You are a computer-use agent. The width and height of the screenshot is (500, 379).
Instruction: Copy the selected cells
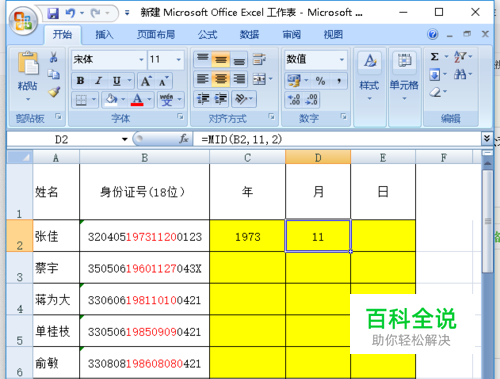[53, 74]
